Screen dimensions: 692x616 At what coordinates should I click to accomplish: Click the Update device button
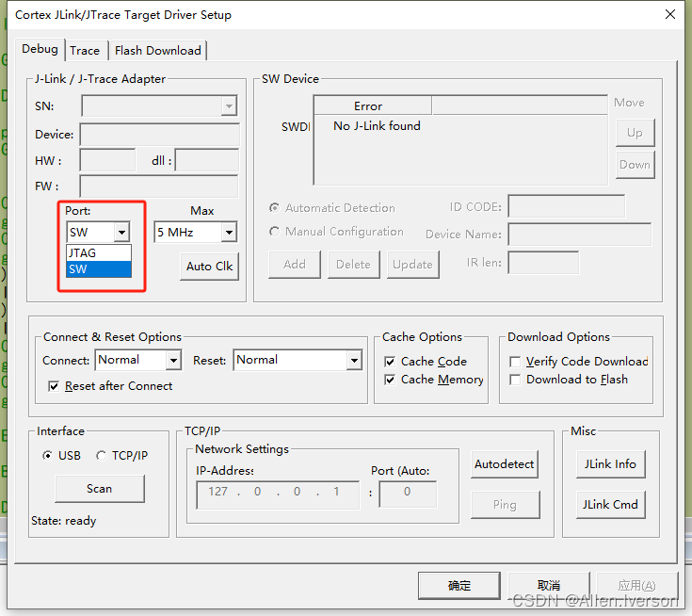coord(412,265)
